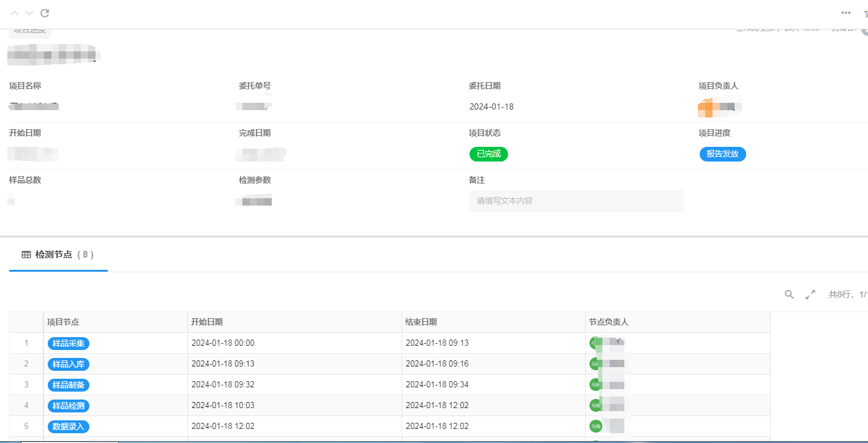
Task: Focus the 备注 text input field
Action: (x=576, y=201)
